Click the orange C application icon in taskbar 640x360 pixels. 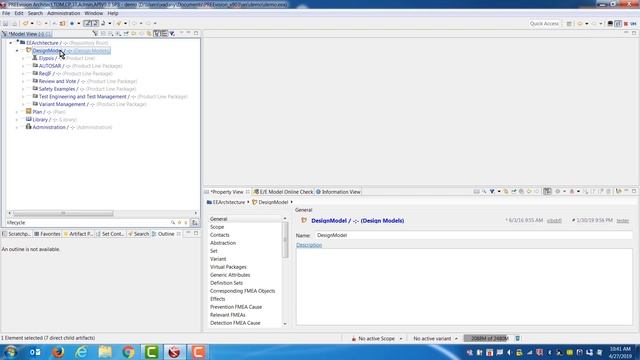click(198, 352)
